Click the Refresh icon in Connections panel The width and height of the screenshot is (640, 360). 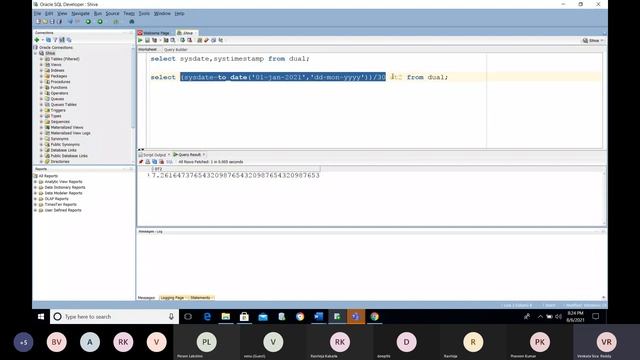tap(48, 40)
